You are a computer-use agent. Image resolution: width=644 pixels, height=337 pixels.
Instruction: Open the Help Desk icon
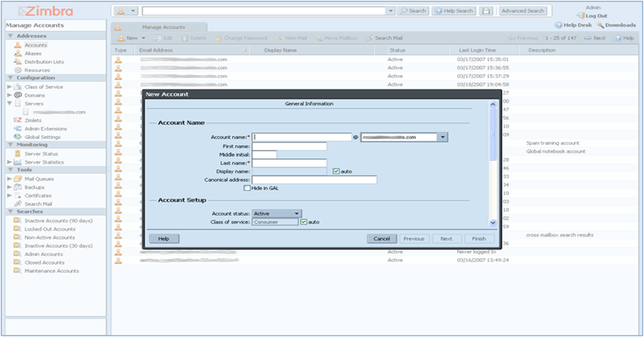tap(558, 25)
